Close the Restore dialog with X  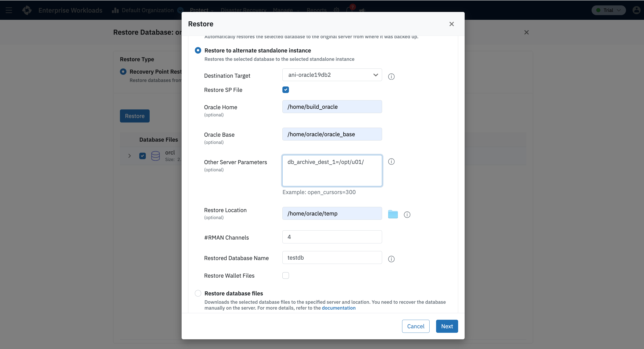pyautogui.click(x=452, y=24)
